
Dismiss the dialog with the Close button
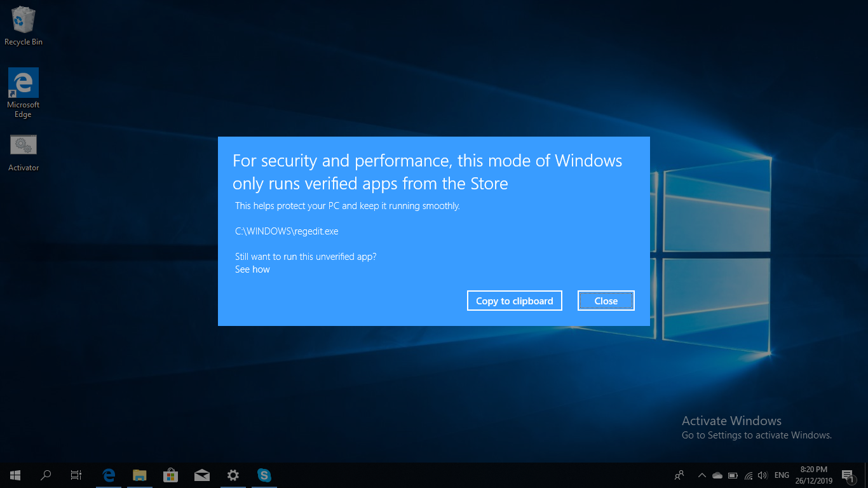[x=606, y=301]
